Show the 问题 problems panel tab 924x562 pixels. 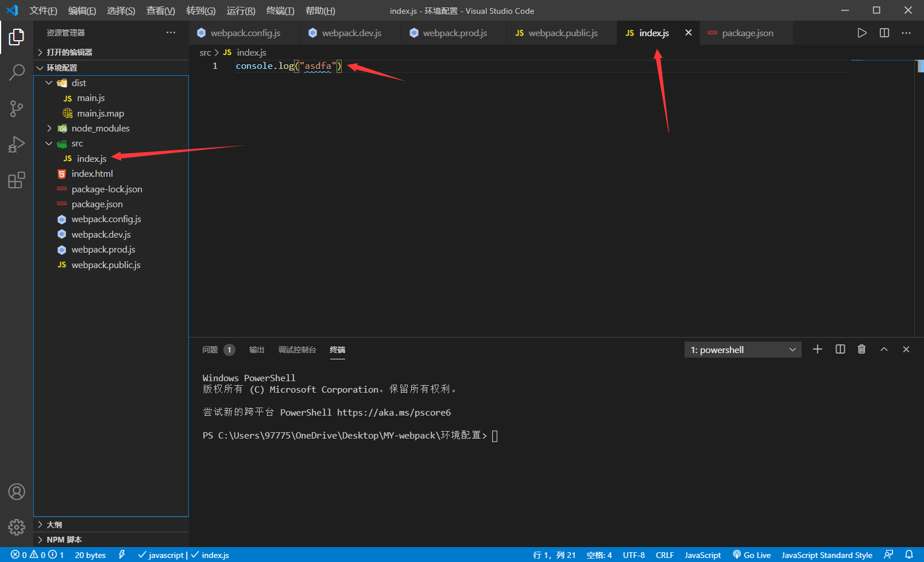pos(218,350)
